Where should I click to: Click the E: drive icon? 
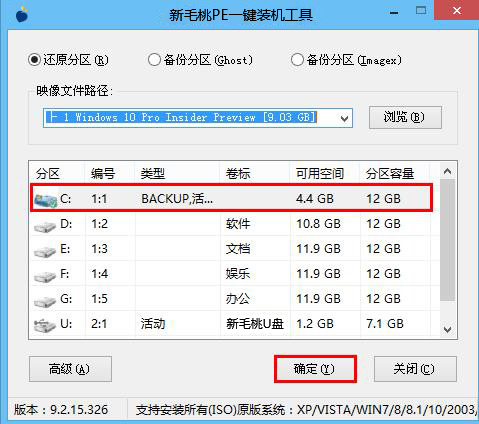click(45, 251)
